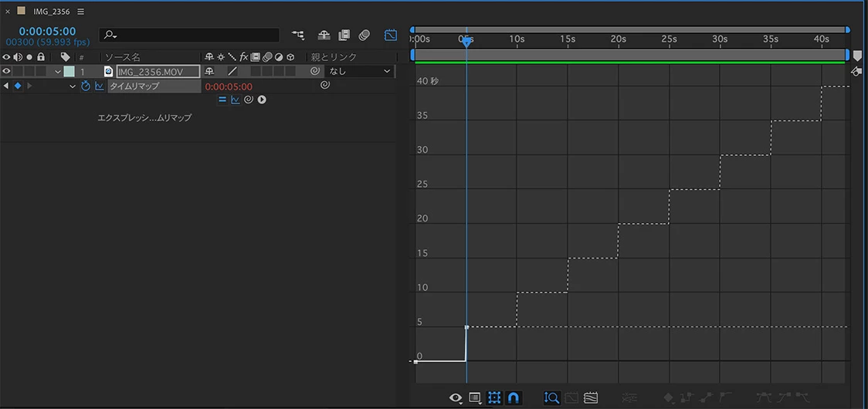The height and width of the screenshot is (409, 868).
Task: Show the post-expression graph button
Action: click(x=236, y=100)
